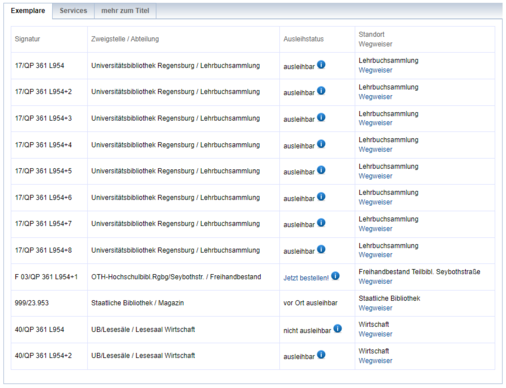Open info icon for 17/QP 361 L954+4 row
The height and width of the screenshot is (388, 506).
tap(321, 144)
